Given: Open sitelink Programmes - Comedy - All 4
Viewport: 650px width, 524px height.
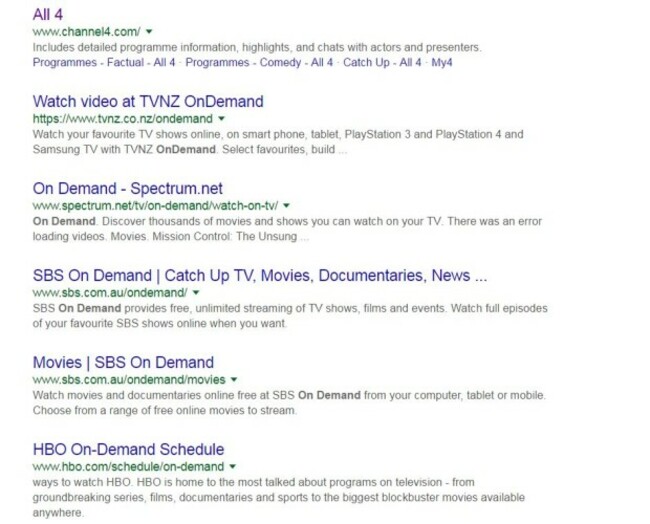Looking at the screenshot, I should coord(259,63).
